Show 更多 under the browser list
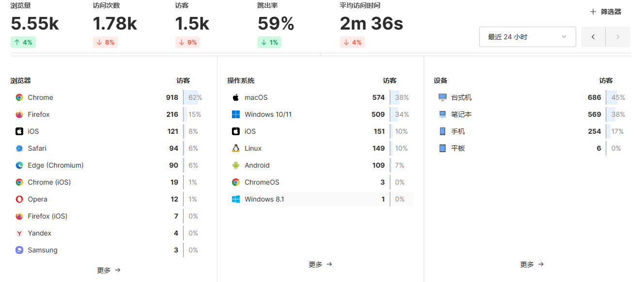 click(x=108, y=270)
